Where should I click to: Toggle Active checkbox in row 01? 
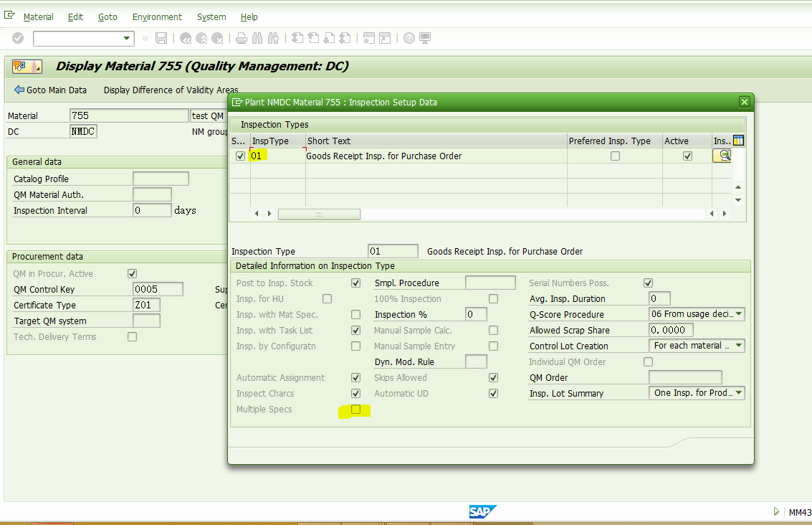point(688,156)
